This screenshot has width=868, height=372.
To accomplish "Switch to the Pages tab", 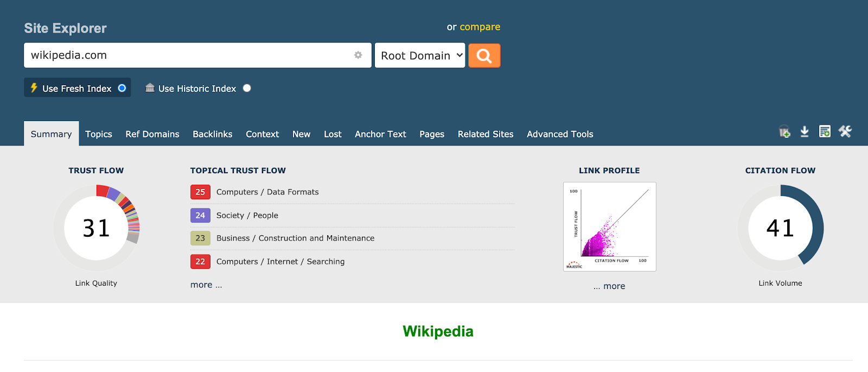I will [x=432, y=134].
